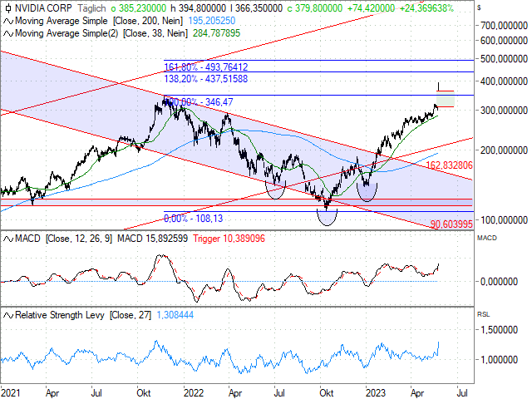
Task: Select the close value c 379,800000
Action: pyautogui.click(x=315, y=8)
